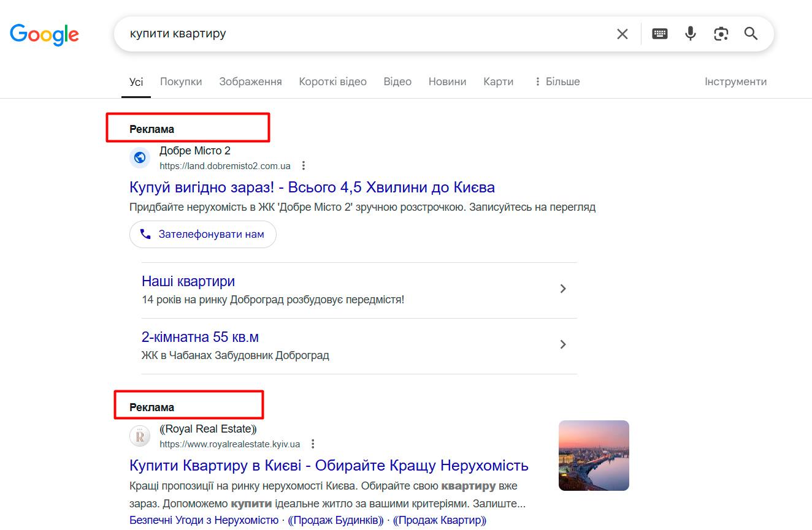Open the Продаж Будинків link
The image size is (812, 530).
(335, 520)
